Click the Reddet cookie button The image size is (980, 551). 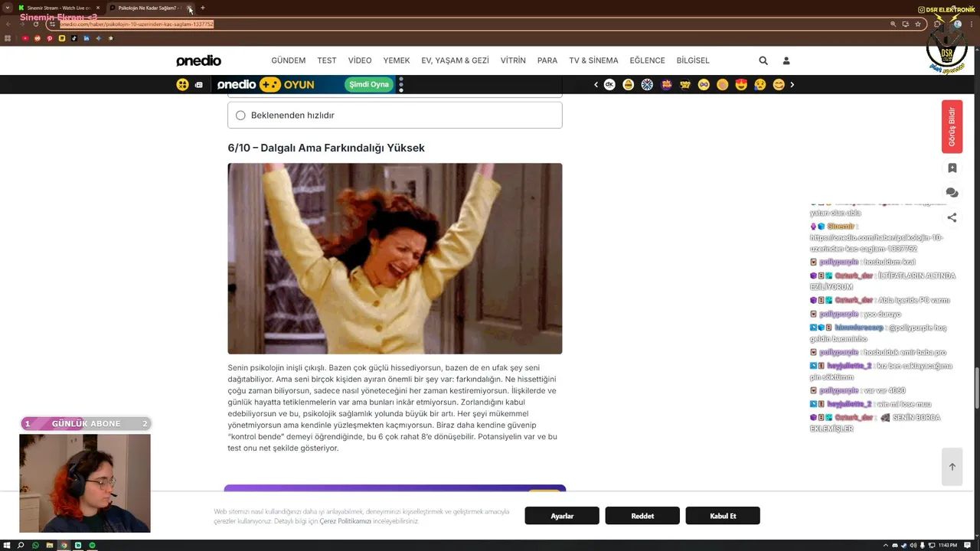pyautogui.click(x=642, y=516)
